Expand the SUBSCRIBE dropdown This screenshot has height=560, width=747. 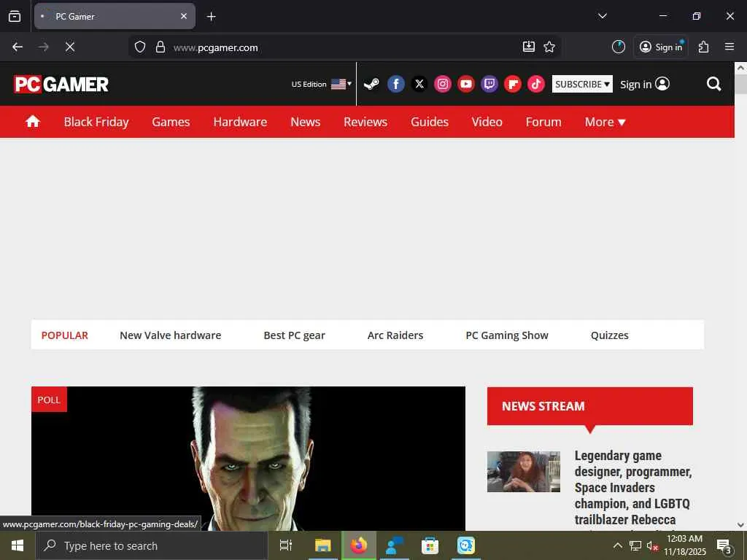582,85
